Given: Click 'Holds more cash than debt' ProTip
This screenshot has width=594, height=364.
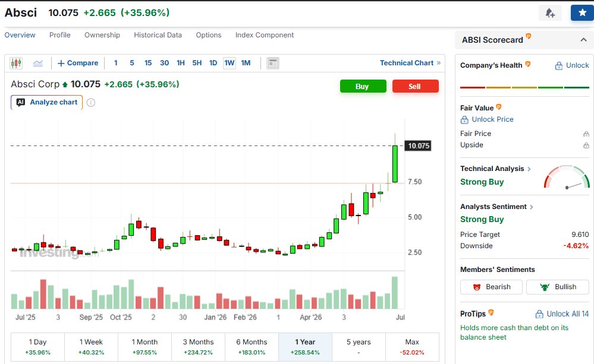Looking at the screenshot, I should [514, 333].
